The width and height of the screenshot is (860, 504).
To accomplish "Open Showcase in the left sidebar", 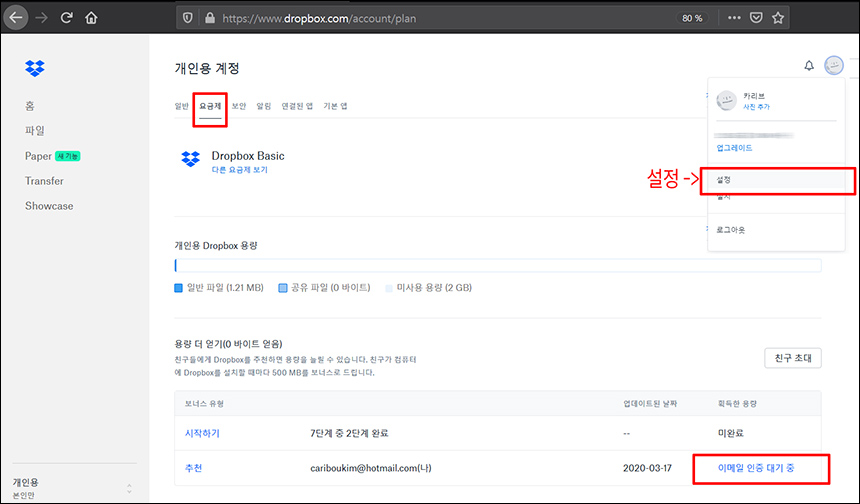I will coord(49,206).
